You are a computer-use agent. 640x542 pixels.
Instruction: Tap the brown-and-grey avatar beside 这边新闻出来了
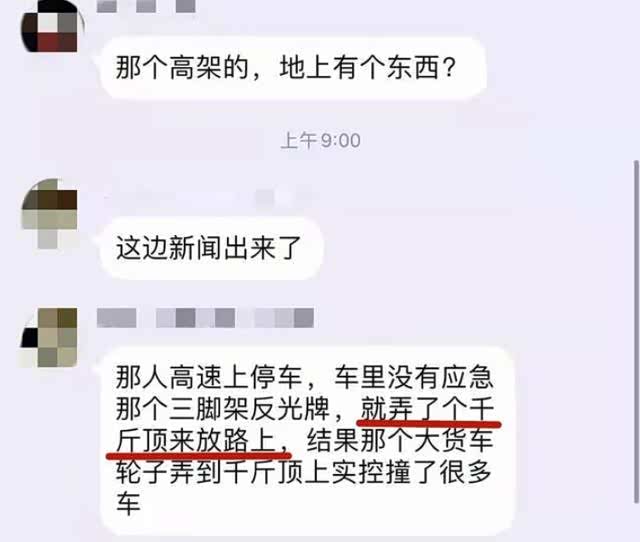click(x=50, y=214)
